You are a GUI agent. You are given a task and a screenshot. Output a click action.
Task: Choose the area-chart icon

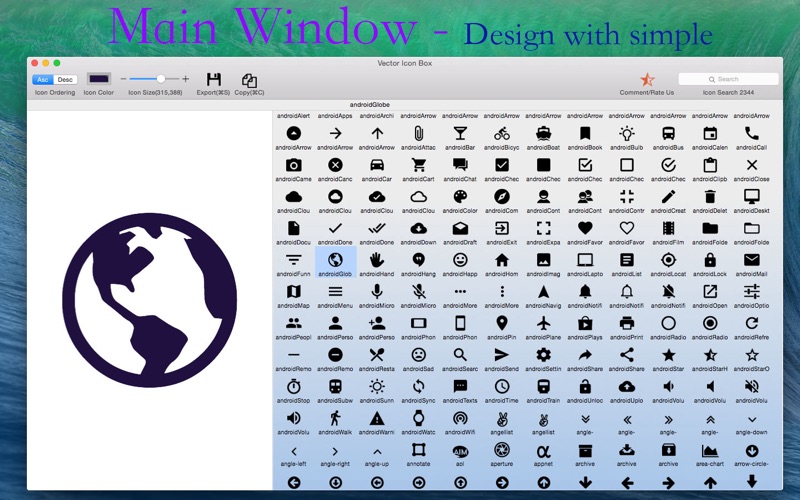pos(710,450)
